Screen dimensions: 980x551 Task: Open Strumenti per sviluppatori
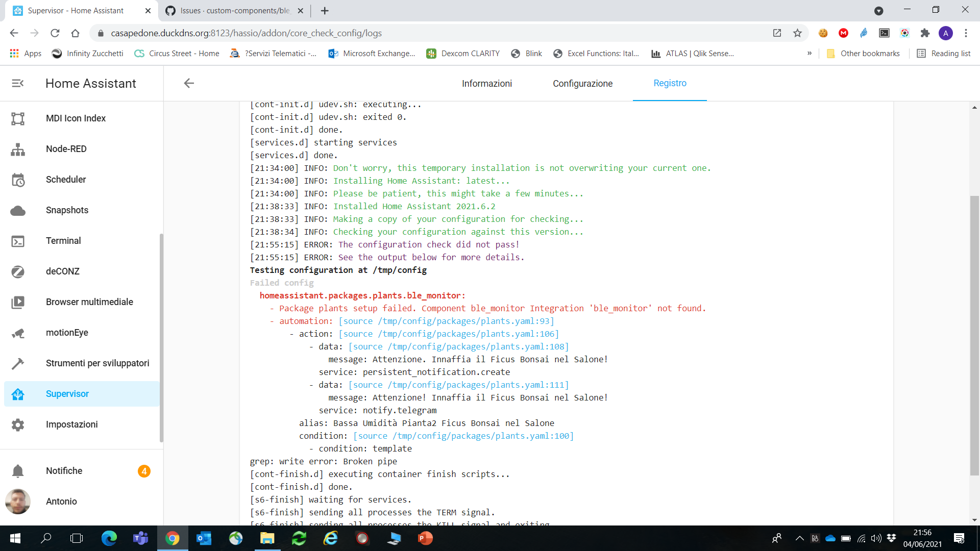82,363
